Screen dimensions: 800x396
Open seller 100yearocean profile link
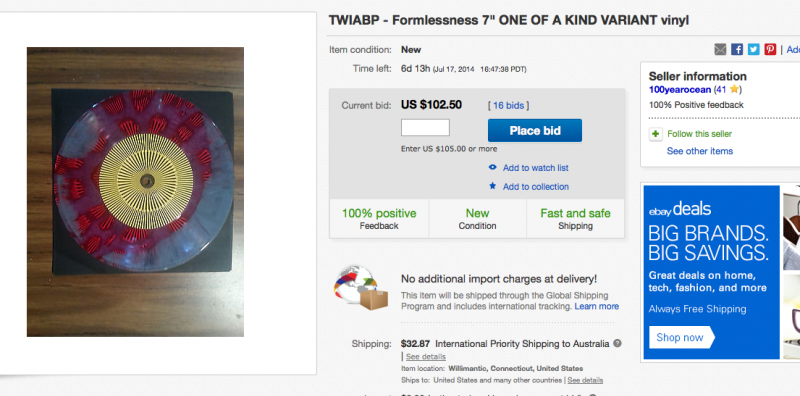point(678,90)
